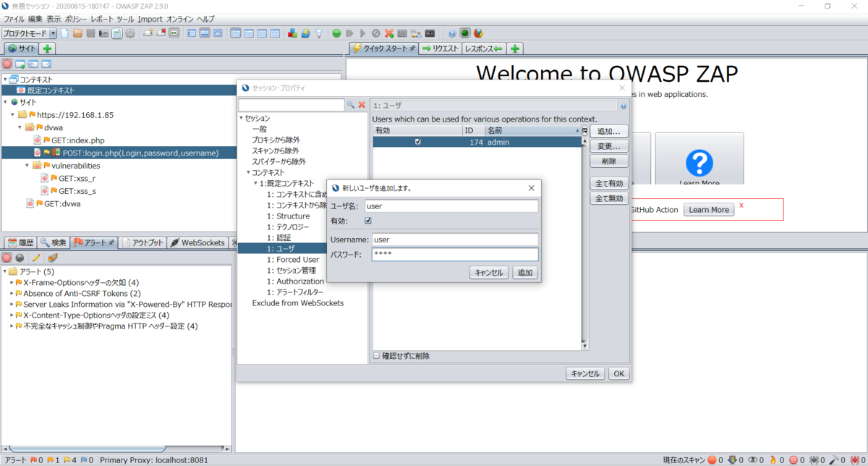Click キャンセル in add user dialog
The image size is (868, 466).
pos(489,273)
